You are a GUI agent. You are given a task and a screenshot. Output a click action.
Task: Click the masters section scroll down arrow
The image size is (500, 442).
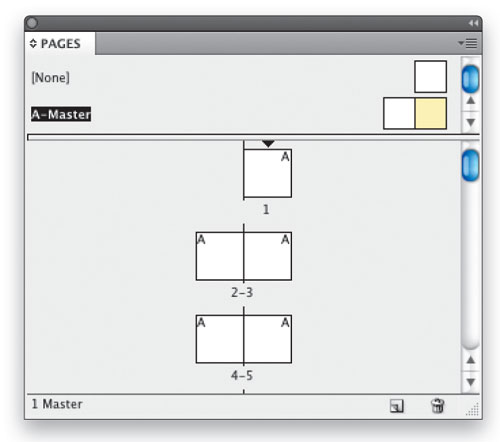471,122
